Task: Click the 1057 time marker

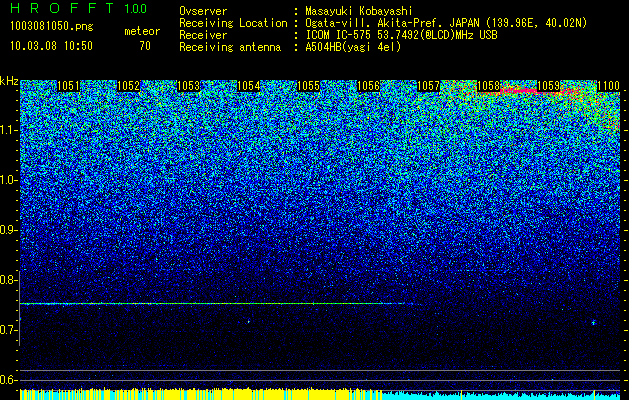Action: [x=428, y=86]
